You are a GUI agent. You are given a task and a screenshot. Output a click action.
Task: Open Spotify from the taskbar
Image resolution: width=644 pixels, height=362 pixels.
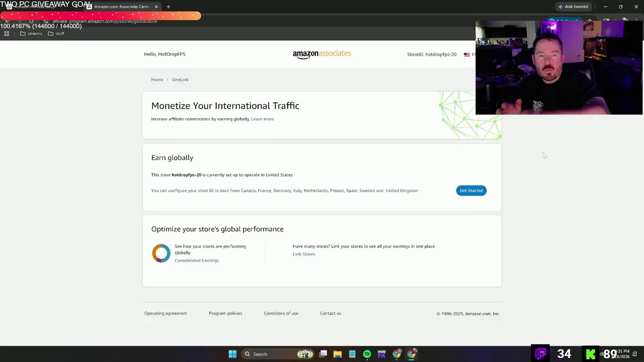pos(367,354)
